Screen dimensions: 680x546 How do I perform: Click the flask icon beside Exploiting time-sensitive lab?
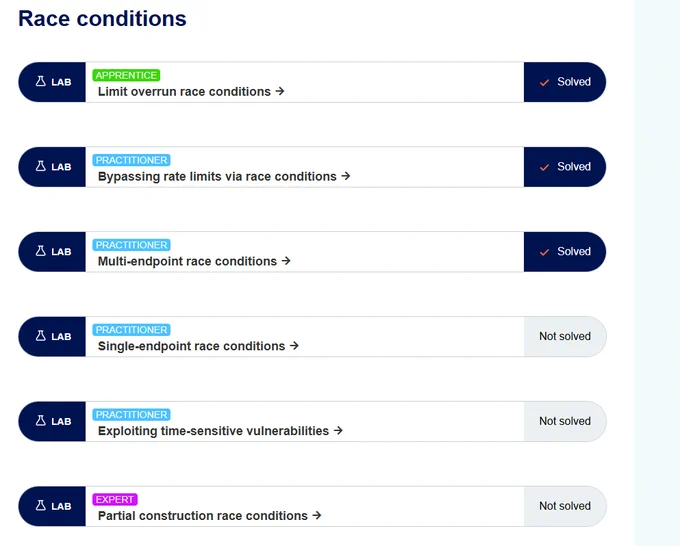click(41, 421)
